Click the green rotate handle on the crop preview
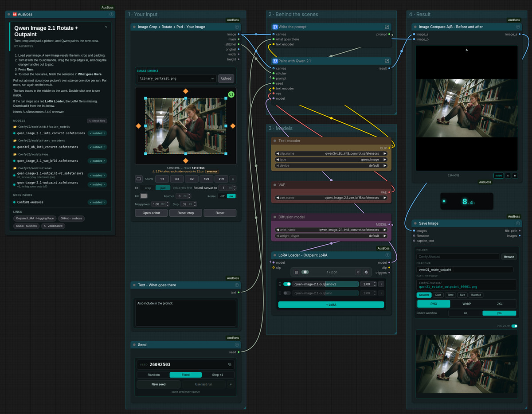This screenshot has height=414, width=532. click(231, 94)
